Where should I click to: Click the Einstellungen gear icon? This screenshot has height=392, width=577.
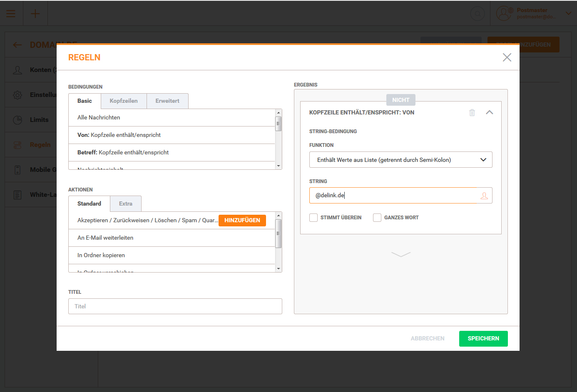click(17, 95)
